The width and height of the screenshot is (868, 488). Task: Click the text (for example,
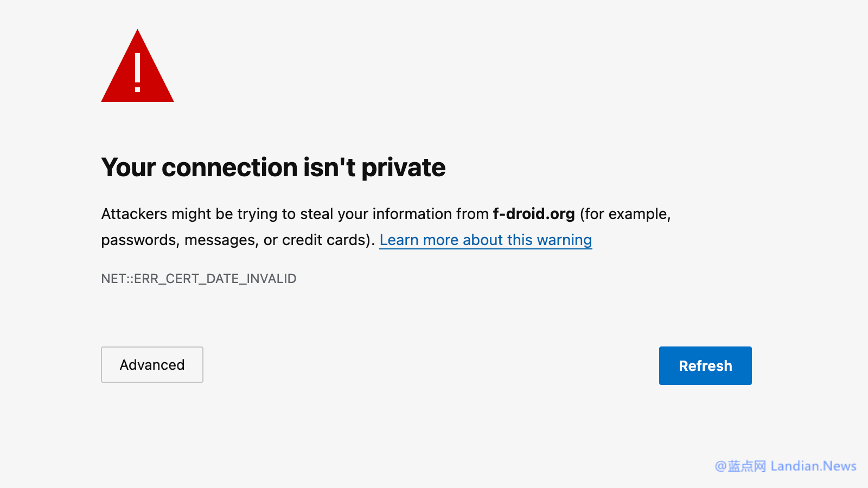point(626,214)
